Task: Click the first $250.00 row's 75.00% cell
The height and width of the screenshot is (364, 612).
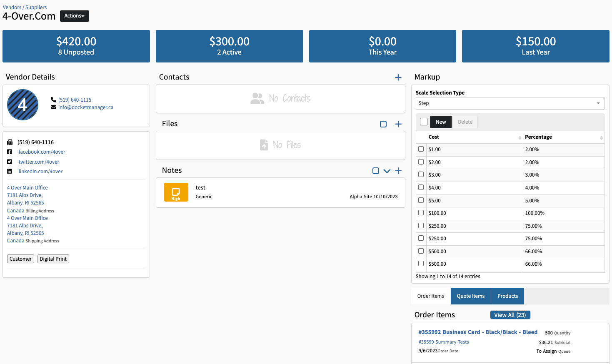Action: (564, 226)
